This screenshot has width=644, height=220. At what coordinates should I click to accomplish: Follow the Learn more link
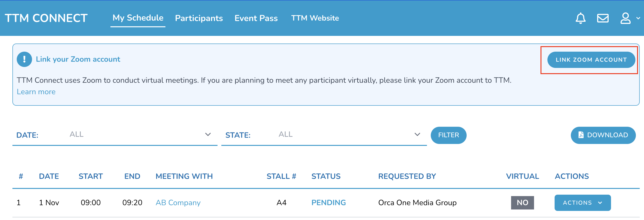click(36, 92)
